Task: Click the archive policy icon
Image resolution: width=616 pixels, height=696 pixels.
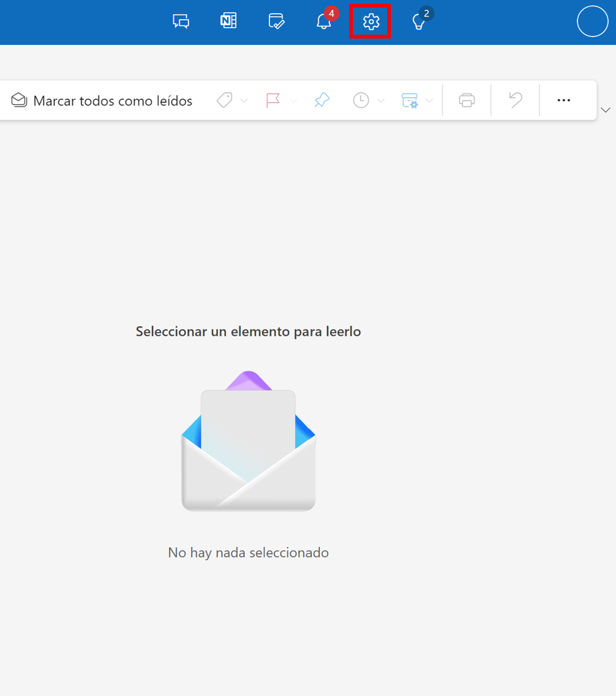Action: coord(409,101)
